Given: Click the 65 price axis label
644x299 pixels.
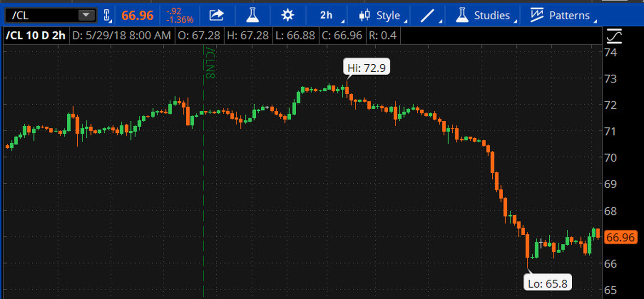Looking at the screenshot, I should [610, 290].
